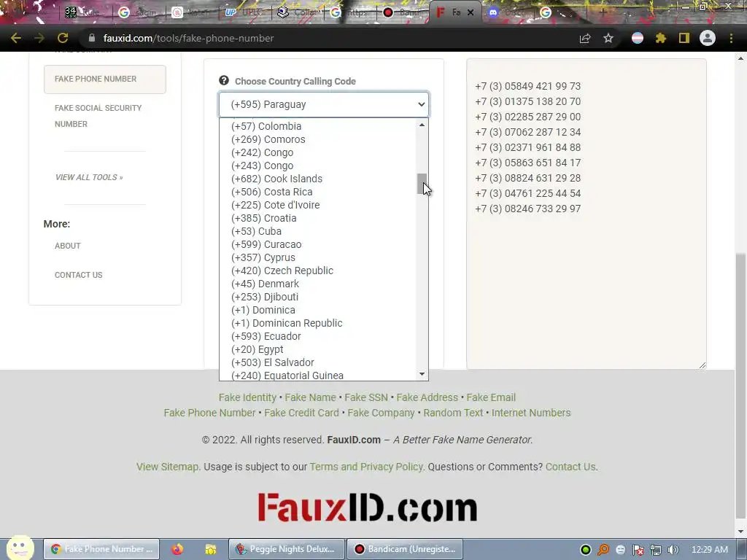Open the tab with number 34 icon
This screenshot has height=560, width=747.
point(86,13)
